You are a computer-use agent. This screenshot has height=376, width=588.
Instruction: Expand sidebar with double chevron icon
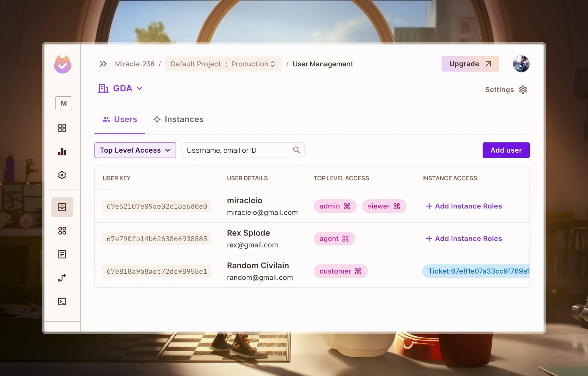point(103,64)
